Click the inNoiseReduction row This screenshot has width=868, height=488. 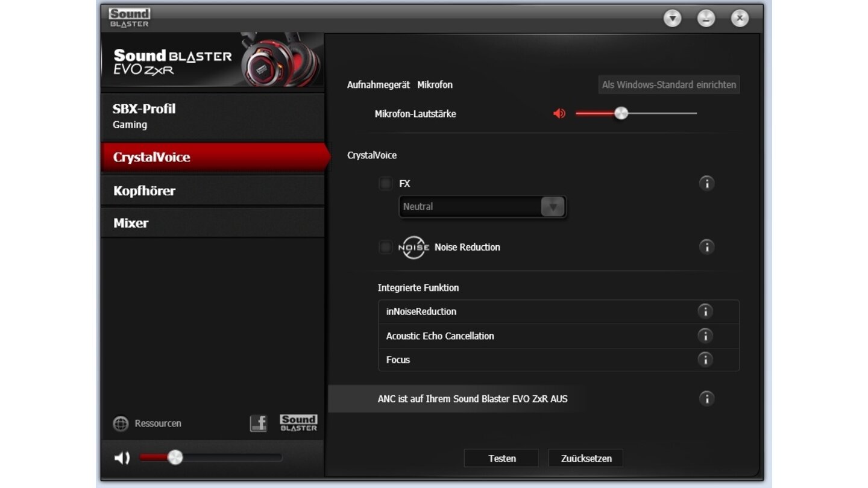[x=559, y=311]
